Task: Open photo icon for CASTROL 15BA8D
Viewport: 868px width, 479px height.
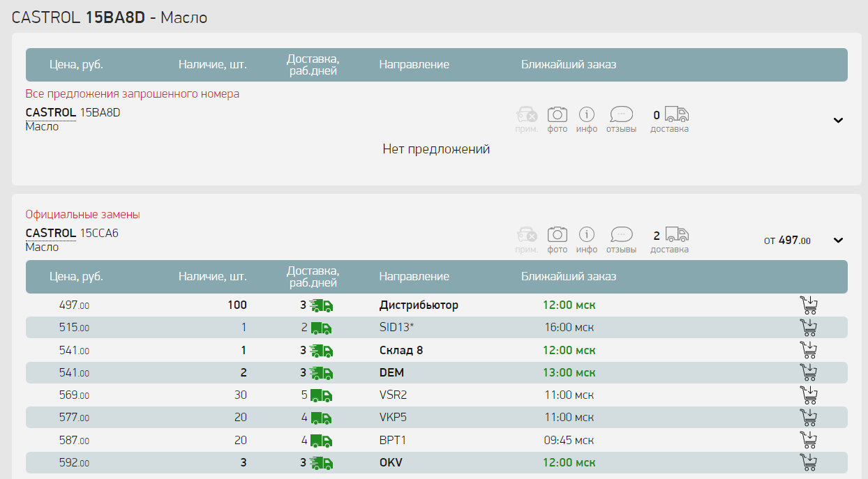Action: pos(558,114)
